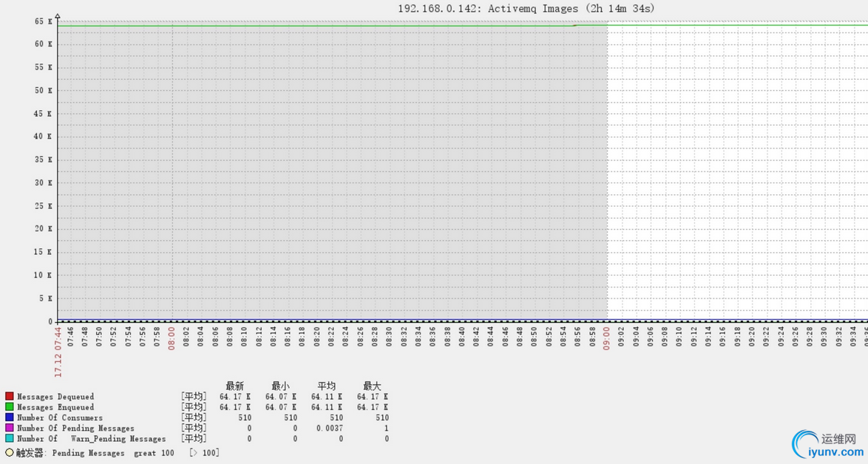Select the Warn_Pending Messages legend label
Image resolution: width=868 pixels, height=464 pixels.
tap(92, 439)
